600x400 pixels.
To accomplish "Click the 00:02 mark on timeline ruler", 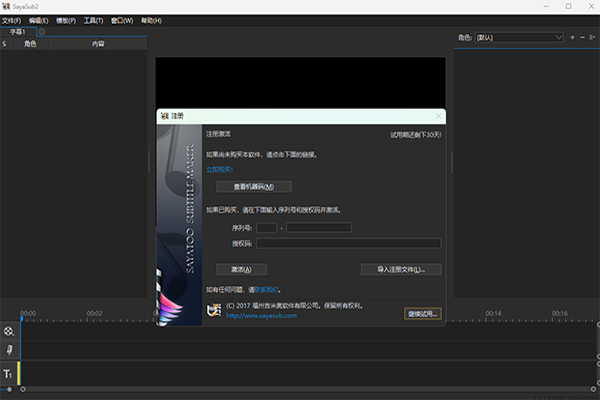I will (94, 313).
